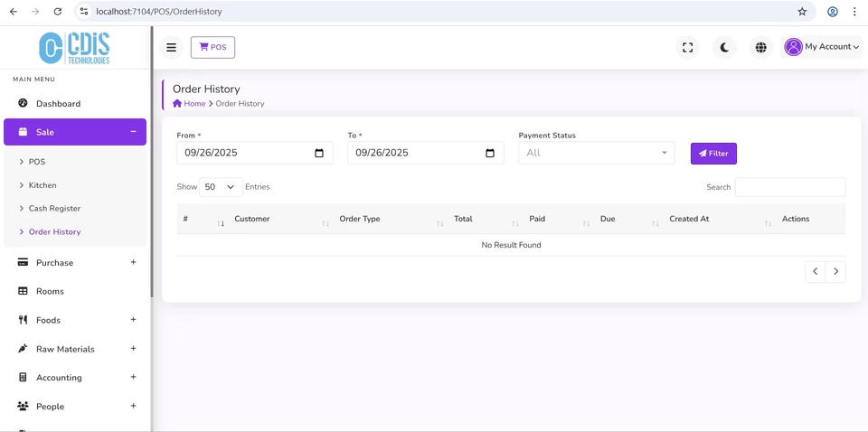This screenshot has height=432, width=868.
Task: Toggle the hamburger sidebar menu icon
Action: click(x=171, y=48)
